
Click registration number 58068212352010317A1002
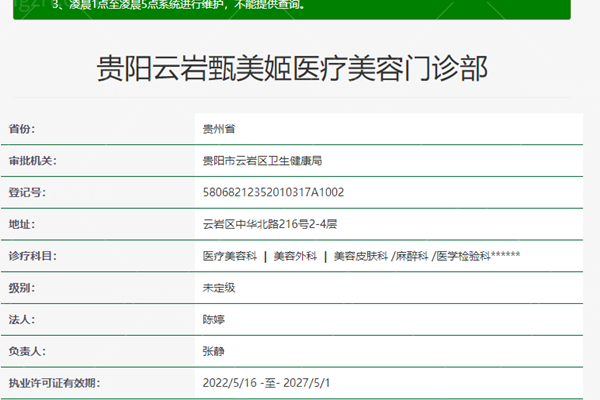point(273,192)
